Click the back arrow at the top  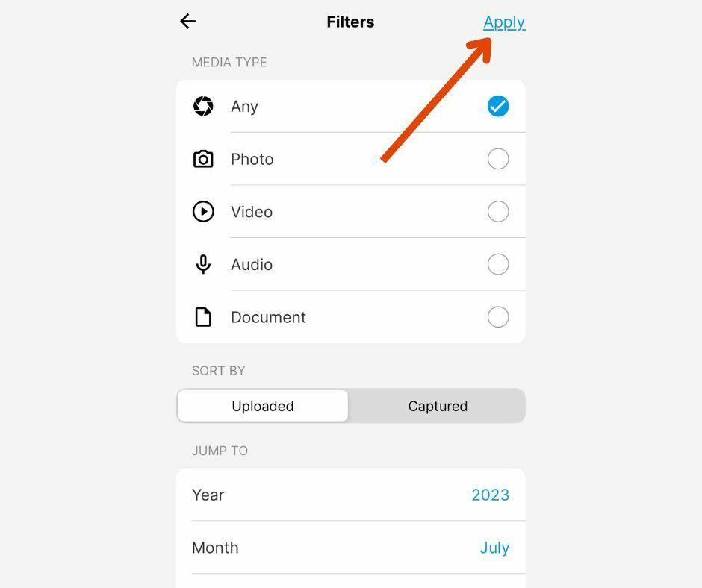tap(187, 21)
